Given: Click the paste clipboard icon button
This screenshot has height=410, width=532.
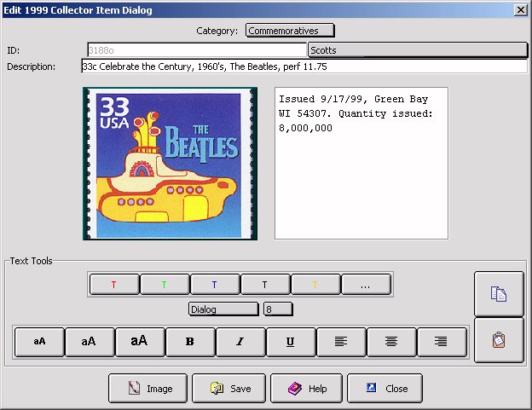Looking at the screenshot, I should 499,340.
